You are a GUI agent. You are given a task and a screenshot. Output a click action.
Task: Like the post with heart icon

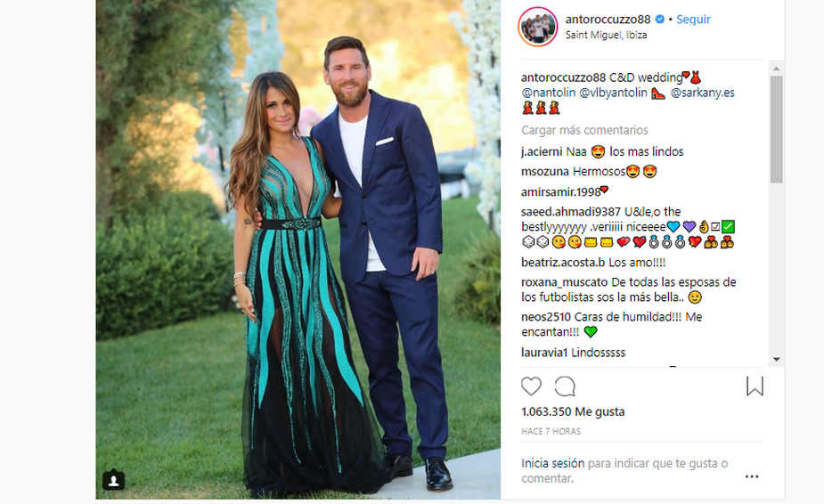tap(531, 386)
